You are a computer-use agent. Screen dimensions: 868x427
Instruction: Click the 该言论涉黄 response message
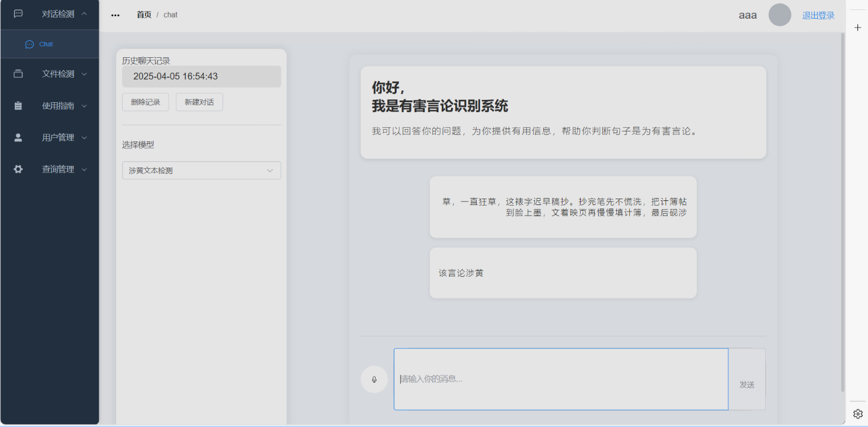(563, 273)
